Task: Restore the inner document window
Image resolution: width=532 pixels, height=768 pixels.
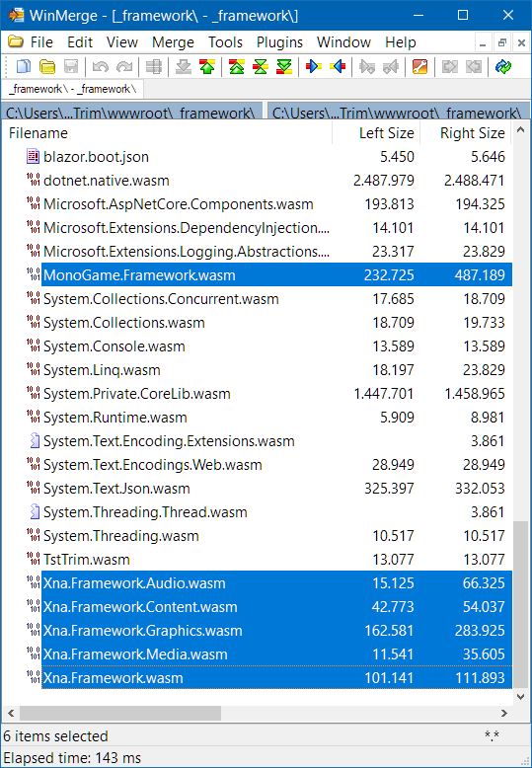Action: pos(501,43)
